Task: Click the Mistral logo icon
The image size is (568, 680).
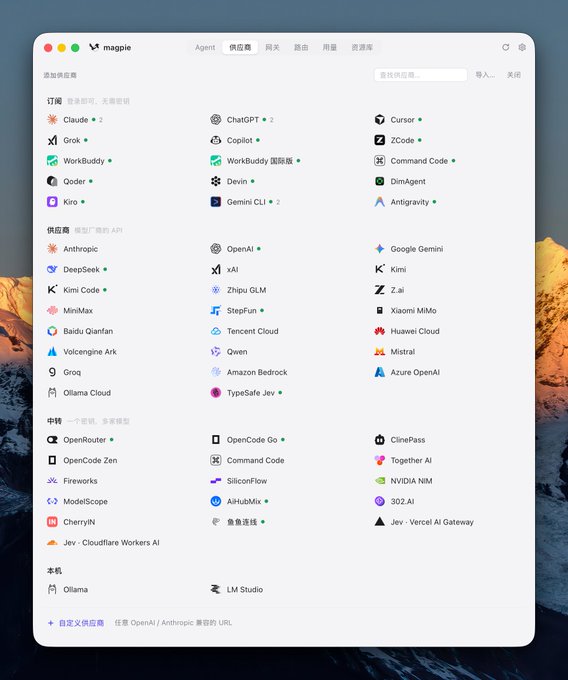Action: coord(379,352)
